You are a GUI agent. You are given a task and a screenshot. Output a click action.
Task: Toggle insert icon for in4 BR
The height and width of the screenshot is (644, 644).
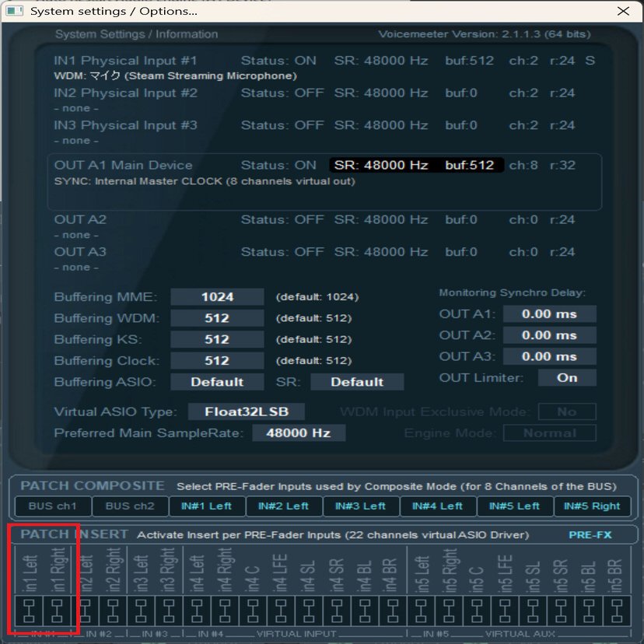click(393, 611)
